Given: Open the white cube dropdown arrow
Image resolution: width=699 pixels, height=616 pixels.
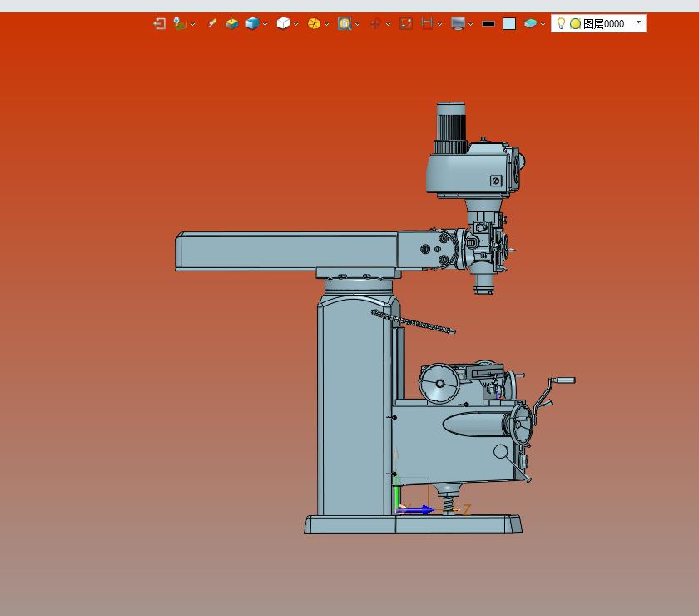Looking at the screenshot, I should coord(296,24).
